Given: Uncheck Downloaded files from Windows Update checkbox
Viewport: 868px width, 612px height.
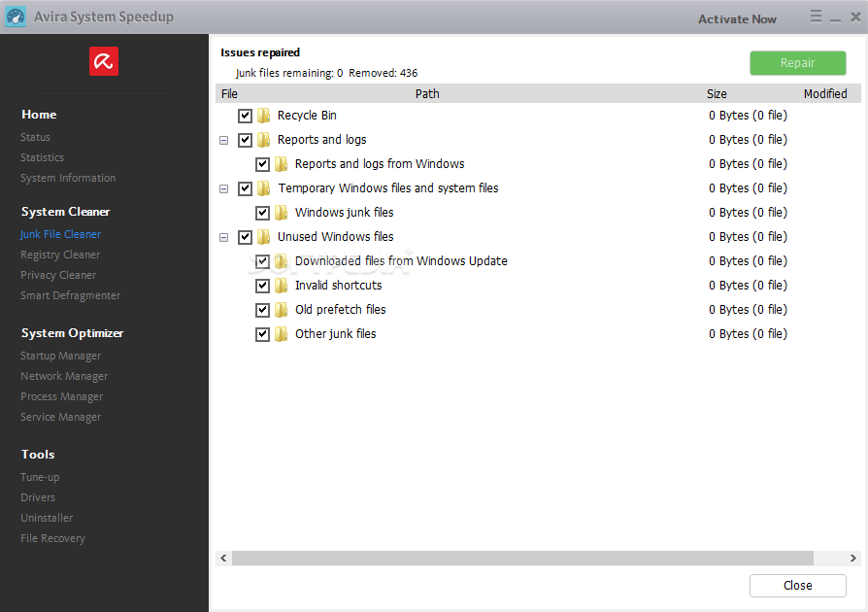Looking at the screenshot, I should [262, 261].
